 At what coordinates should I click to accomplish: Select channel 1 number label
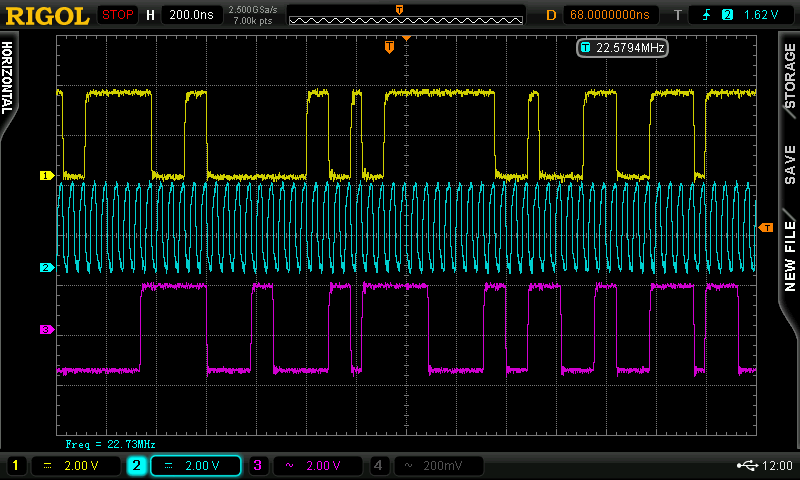15,465
